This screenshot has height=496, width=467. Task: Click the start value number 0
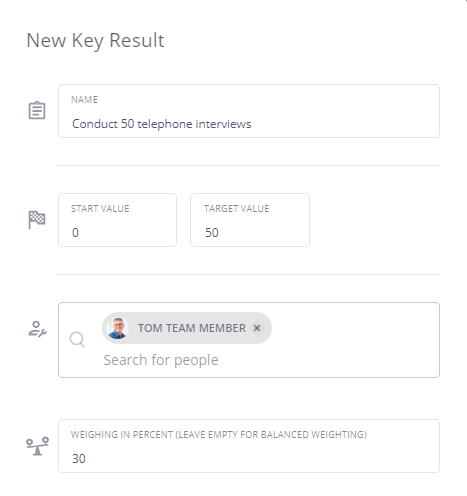tap(75, 233)
